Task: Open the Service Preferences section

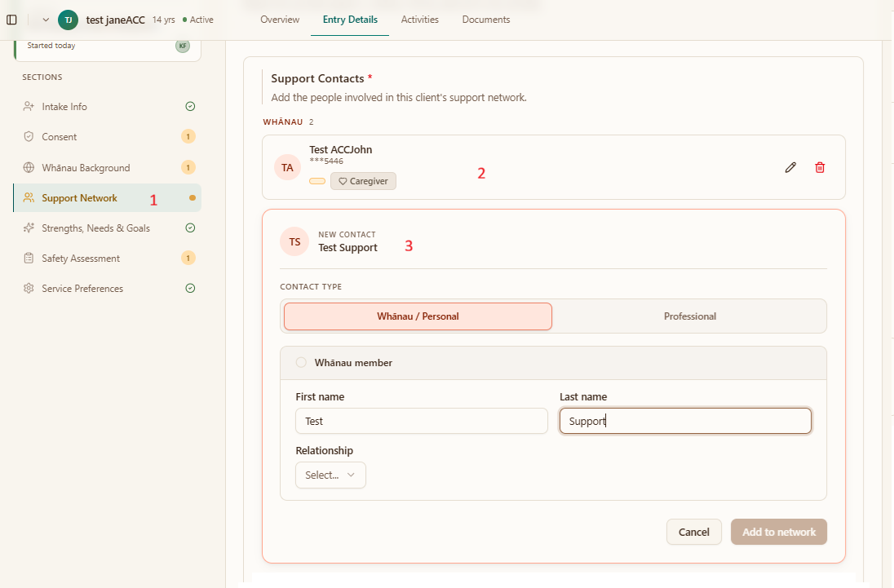Action: [107, 289]
